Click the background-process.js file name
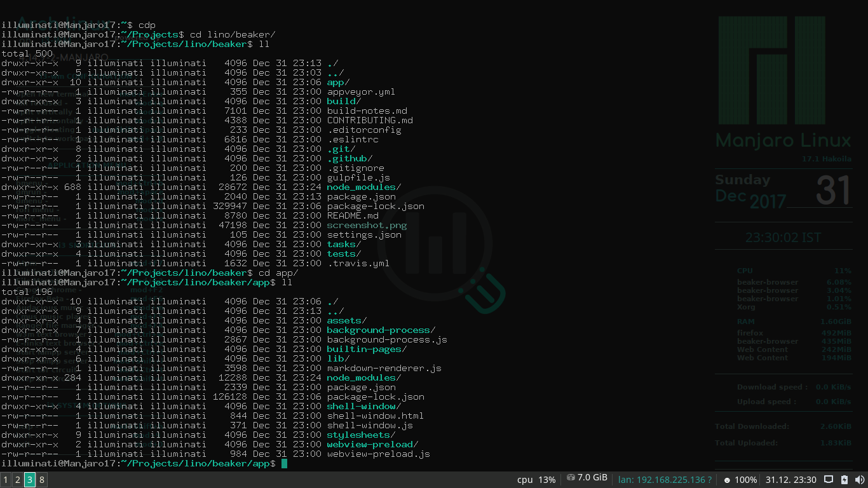This screenshot has width=868, height=488. (387, 340)
